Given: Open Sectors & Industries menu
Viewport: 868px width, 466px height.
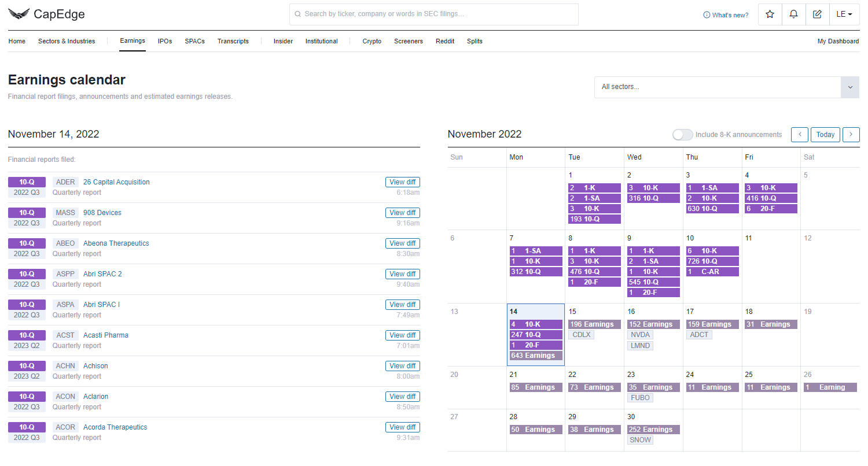Looking at the screenshot, I should 67,41.
